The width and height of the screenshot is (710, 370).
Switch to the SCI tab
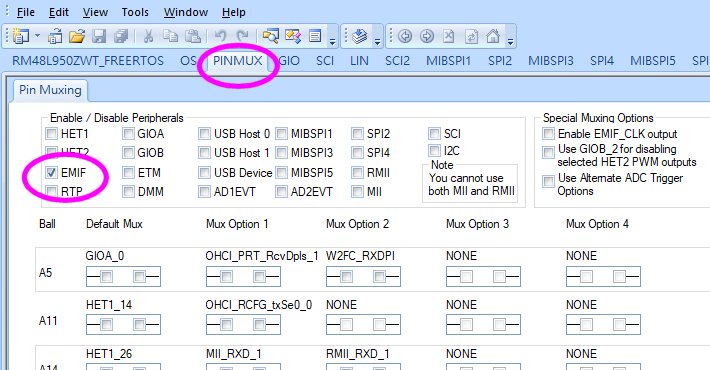[x=325, y=61]
